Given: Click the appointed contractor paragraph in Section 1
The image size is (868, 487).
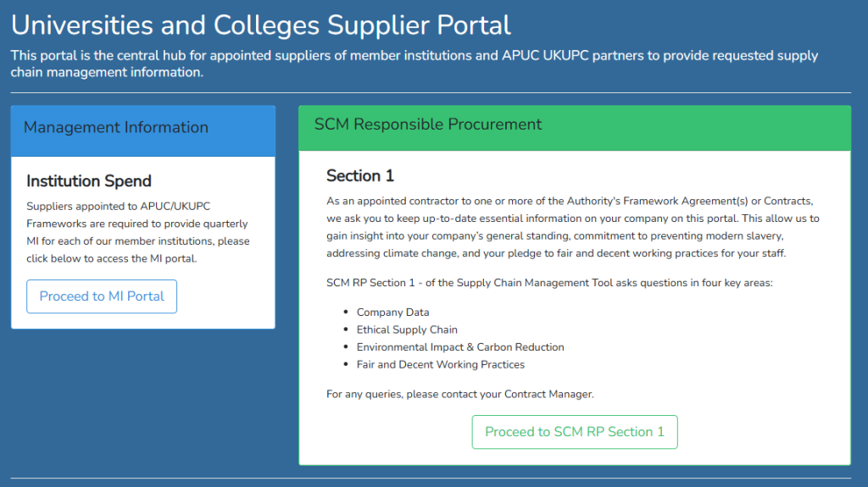Looking at the screenshot, I should [x=572, y=227].
